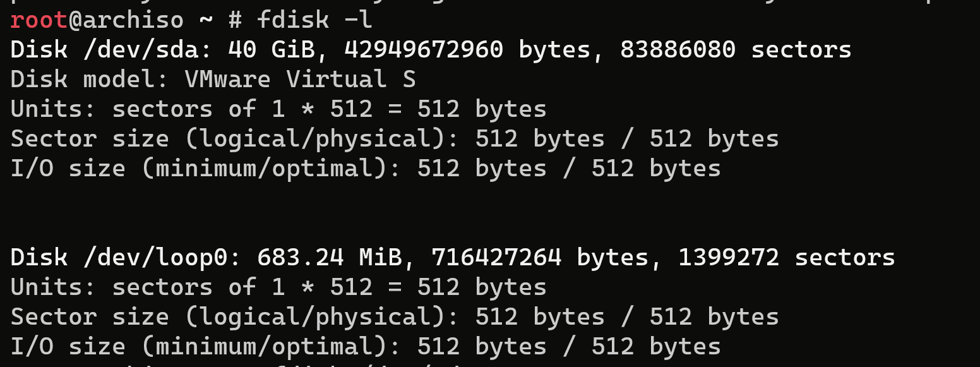Click the archiso hostname in the prompt
This screenshot has height=367, width=980.
click(133, 20)
